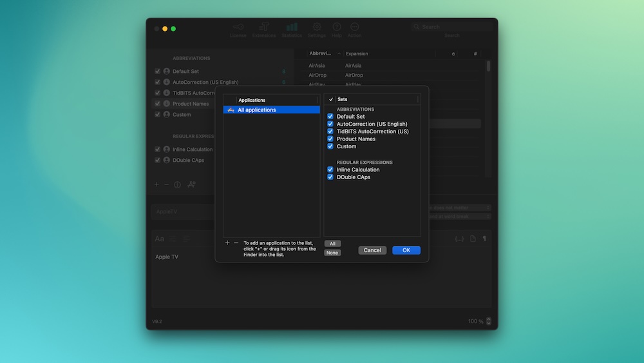Uncheck Product Names in the Sets dialog

[330, 139]
